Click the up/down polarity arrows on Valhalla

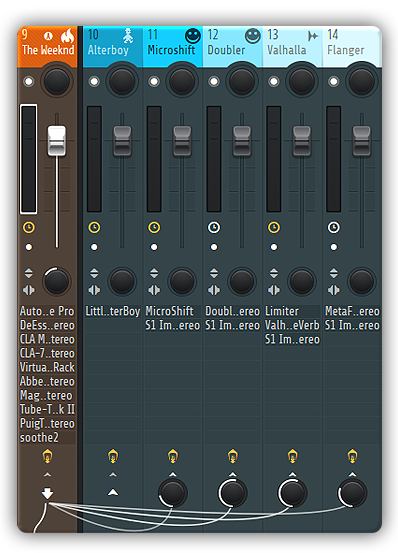point(274,273)
